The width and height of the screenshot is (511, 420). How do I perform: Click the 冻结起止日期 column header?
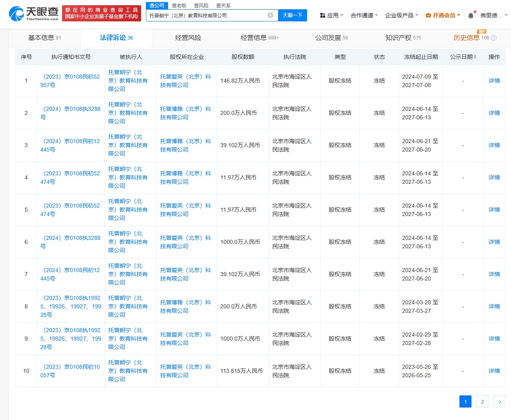(x=421, y=57)
